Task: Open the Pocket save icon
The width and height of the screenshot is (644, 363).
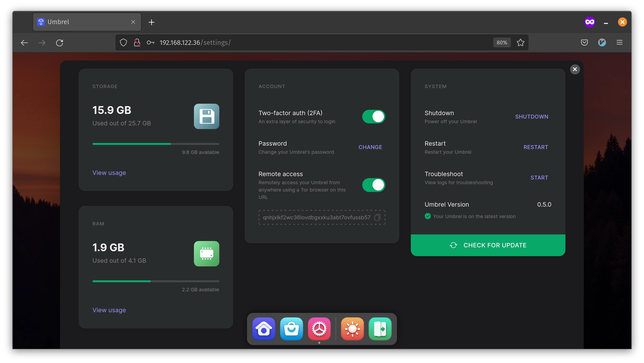Action: click(x=584, y=42)
